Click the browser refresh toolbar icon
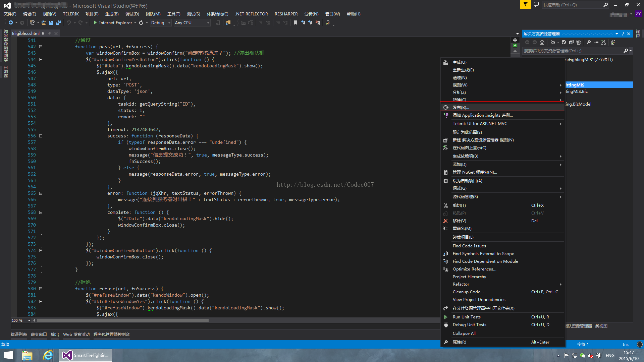Screen dimensions: 644x362 (x=141, y=23)
